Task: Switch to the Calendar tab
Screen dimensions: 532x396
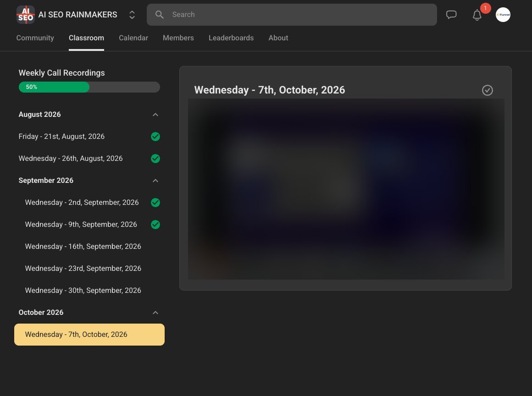Action: click(x=133, y=38)
